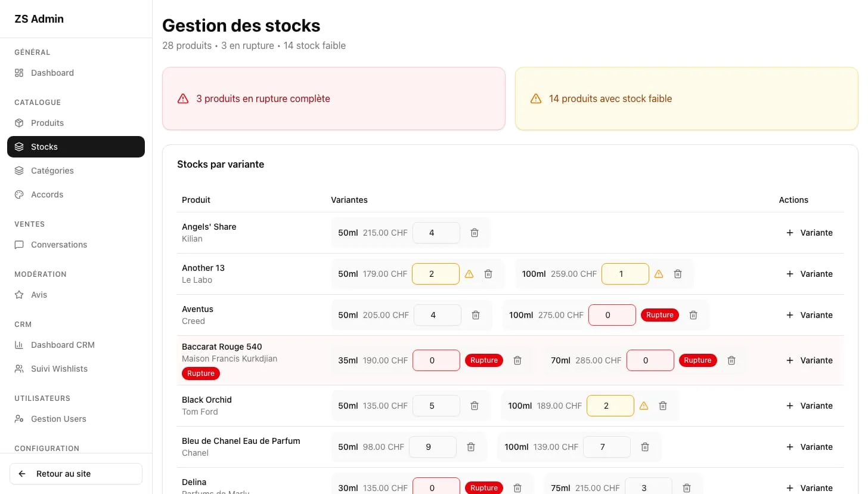Open Dashboard in the sidebar
868x494 pixels.
pyautogui.click(x=76, y=73)
